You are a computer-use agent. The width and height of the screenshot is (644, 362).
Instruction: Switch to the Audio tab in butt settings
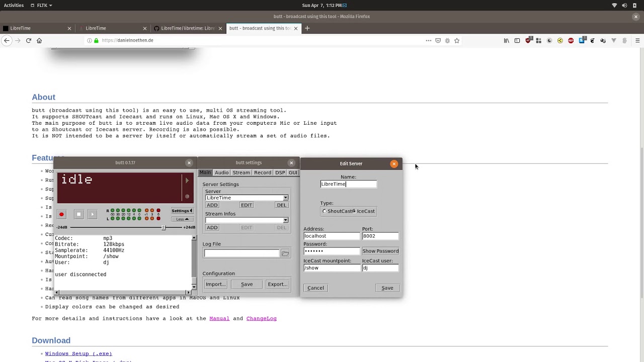click(221, 172)
